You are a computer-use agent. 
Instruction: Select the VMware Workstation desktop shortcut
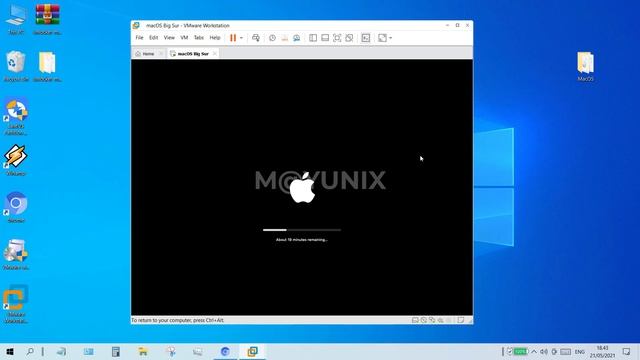click(16, 304)
